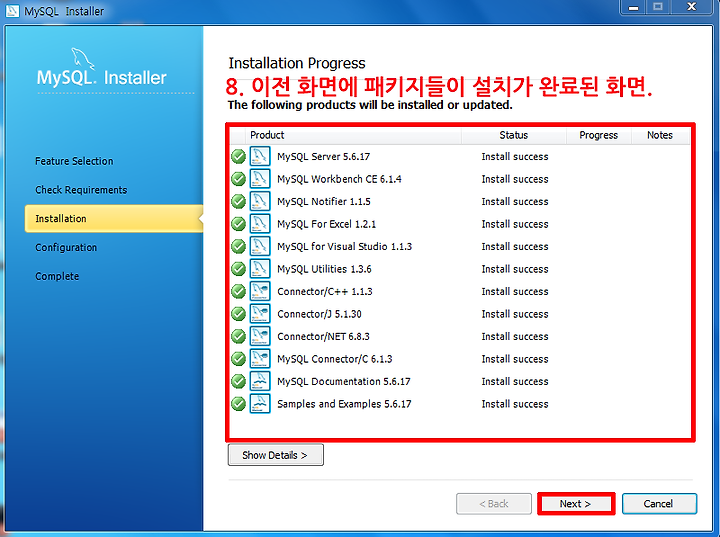Click the Notes column header
The image size is (720, 537).
(660, 135)
